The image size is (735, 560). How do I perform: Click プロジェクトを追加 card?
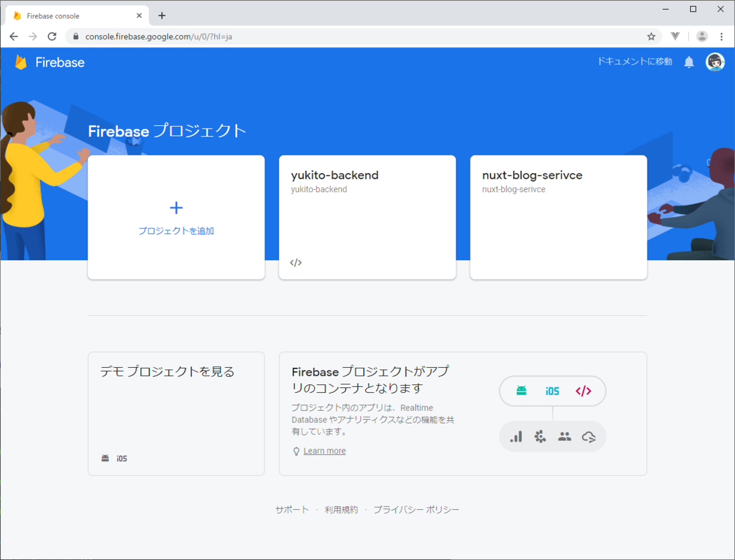tap(176, 217)
